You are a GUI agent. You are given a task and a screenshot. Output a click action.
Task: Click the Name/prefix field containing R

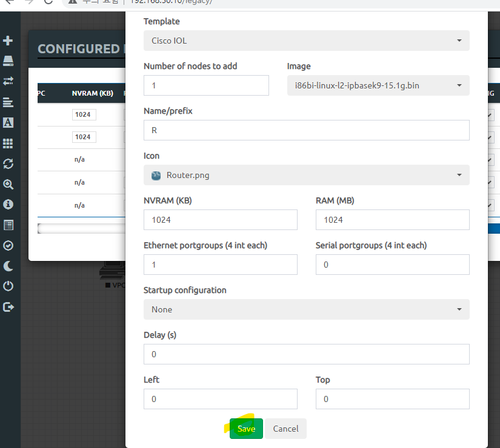(x=307, y=130)
